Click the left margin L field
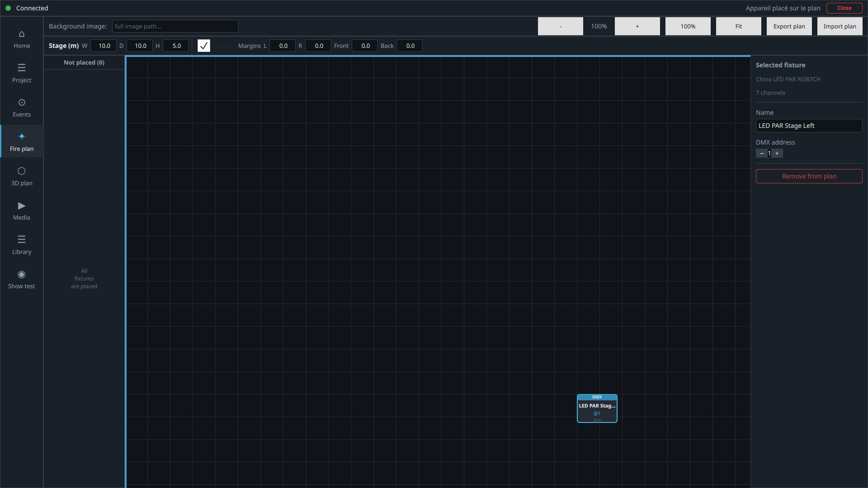This screenshot has height=488, width=868. click(x=283, y=46)
